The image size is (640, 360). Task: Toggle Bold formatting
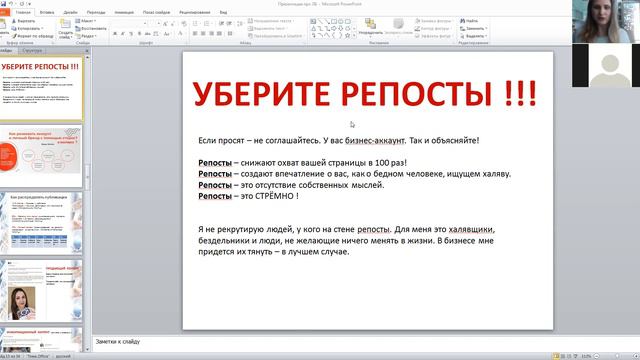115,33
